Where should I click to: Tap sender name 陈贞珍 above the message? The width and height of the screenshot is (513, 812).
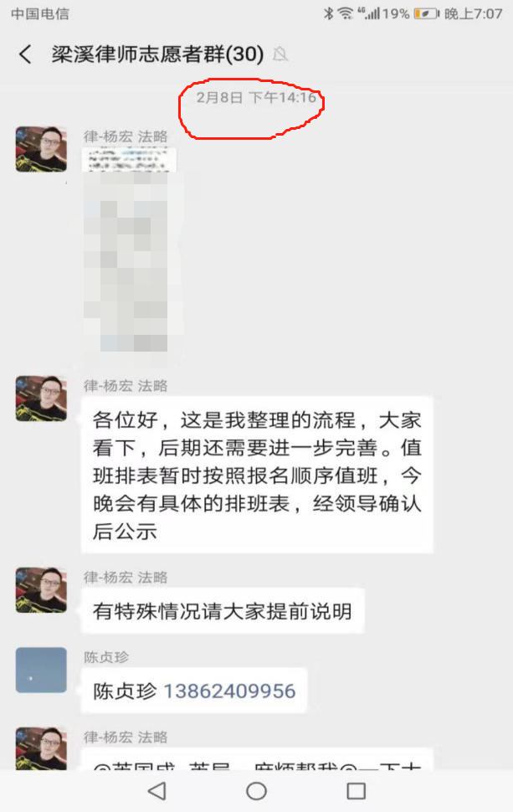point(106,657)
